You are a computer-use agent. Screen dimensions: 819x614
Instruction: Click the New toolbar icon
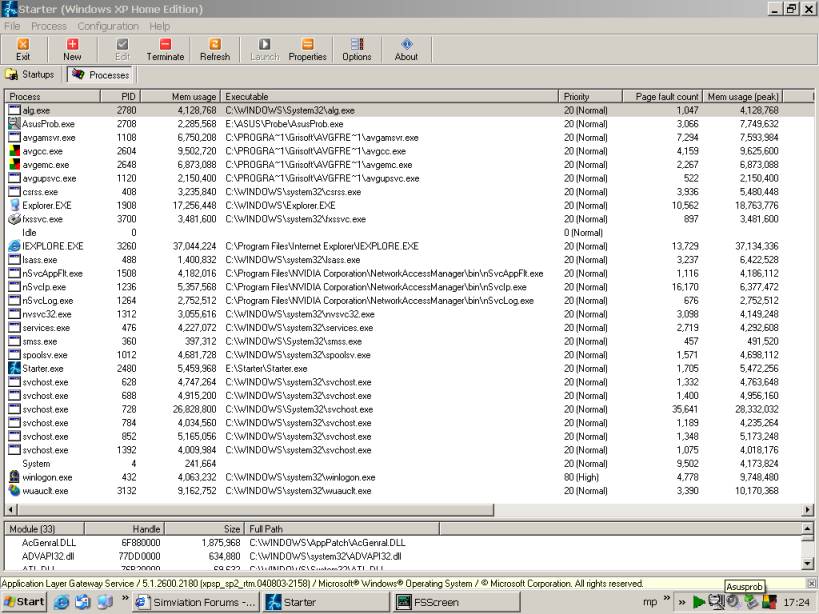pyautogui.click(x=72, y=49)
